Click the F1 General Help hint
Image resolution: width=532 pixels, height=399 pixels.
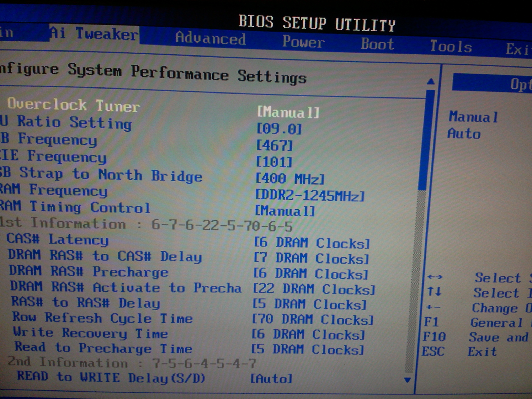pyautogui.click(x=432, y=322)
